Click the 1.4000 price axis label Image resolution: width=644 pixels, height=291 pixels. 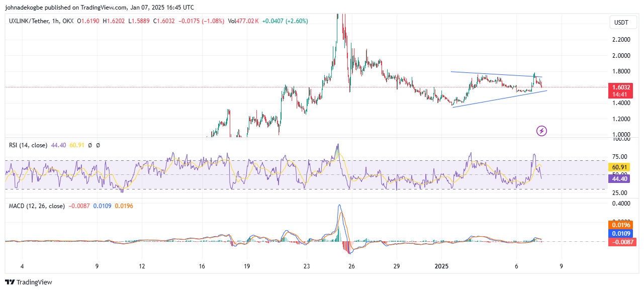[621, 103]
